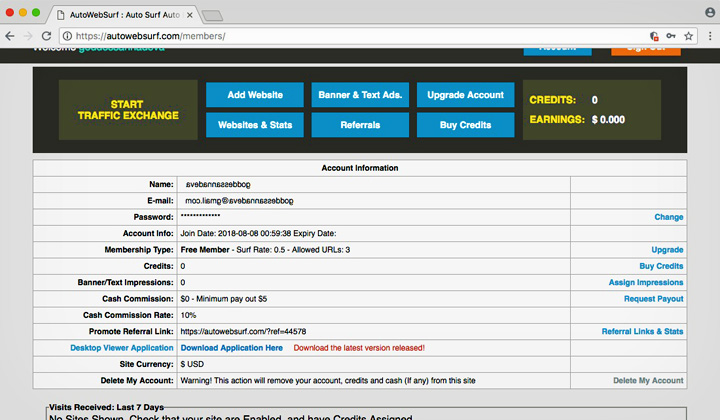Select the AutoWebSurf browser tab
Image resolution: width=720 pixels, height=420 pixels.
click(124, 15)
